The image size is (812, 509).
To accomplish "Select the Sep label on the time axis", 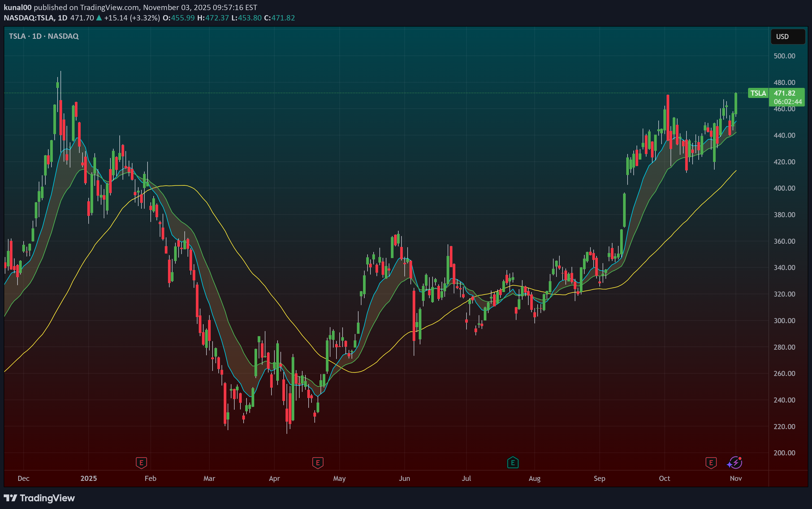I will [599, 478].
